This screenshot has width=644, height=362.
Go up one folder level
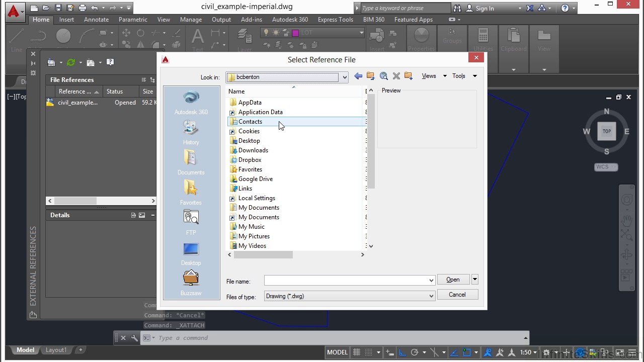(x=371, y=76)
